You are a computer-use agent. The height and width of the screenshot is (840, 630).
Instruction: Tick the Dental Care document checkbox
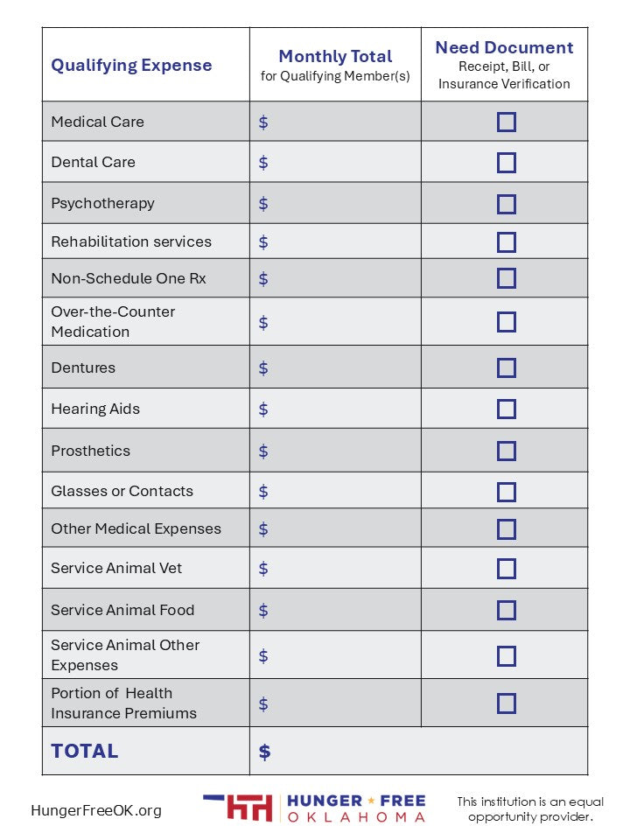pyautogui.click(x=506, y=163)
